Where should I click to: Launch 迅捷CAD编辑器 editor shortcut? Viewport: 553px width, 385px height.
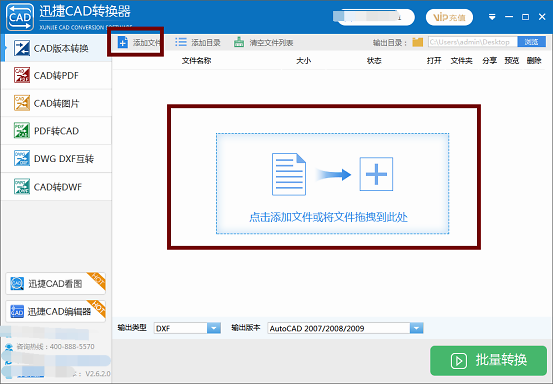coord(55,311)
